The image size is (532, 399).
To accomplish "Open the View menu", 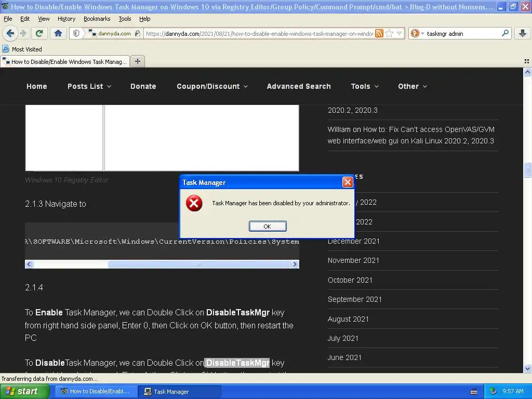I will tap(44, 19).
